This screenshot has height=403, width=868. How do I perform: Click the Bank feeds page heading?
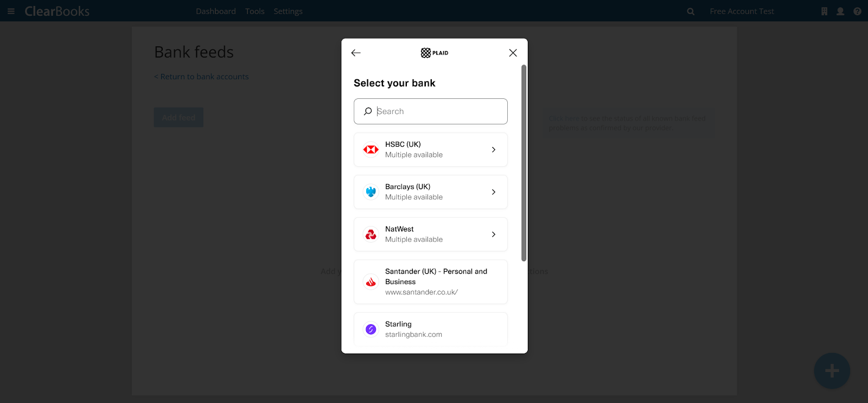pyautogui.click(x=194, y=52)
